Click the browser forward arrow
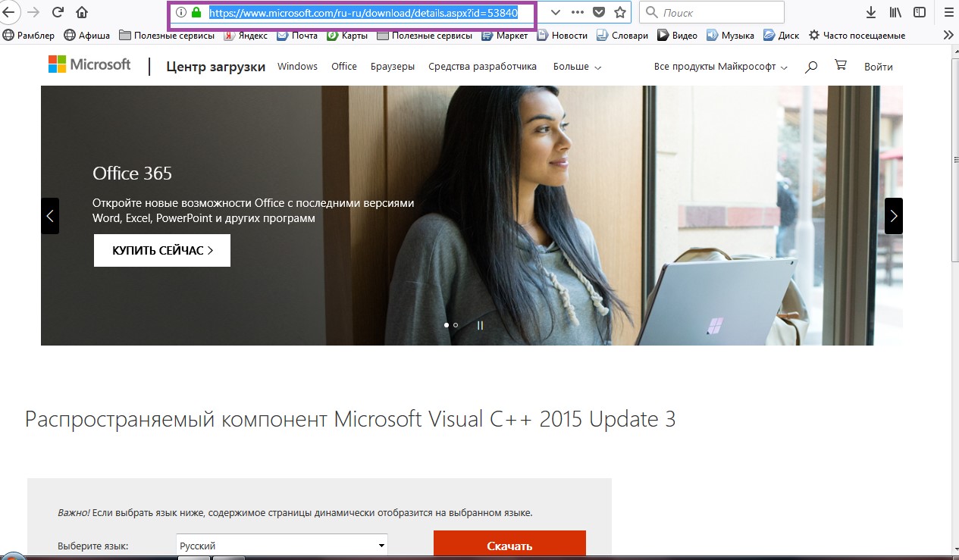This screenshot has height=560, width=959. 33,12
